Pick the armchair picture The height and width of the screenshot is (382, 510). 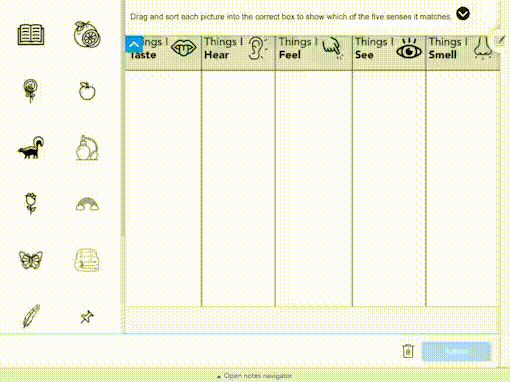click(87, 260)
